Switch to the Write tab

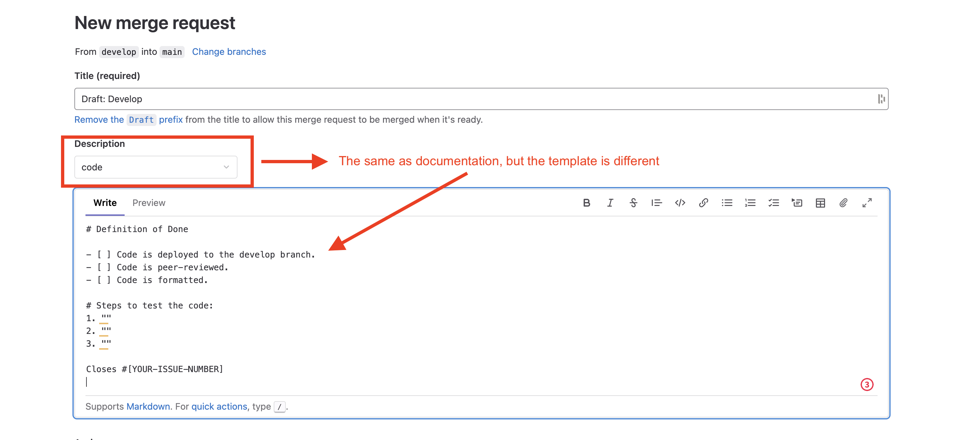tap(105, 203)
